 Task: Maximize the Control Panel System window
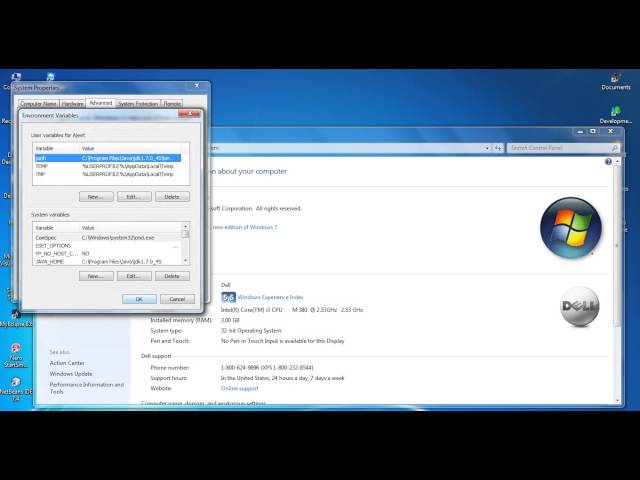[x=593, y=131]
